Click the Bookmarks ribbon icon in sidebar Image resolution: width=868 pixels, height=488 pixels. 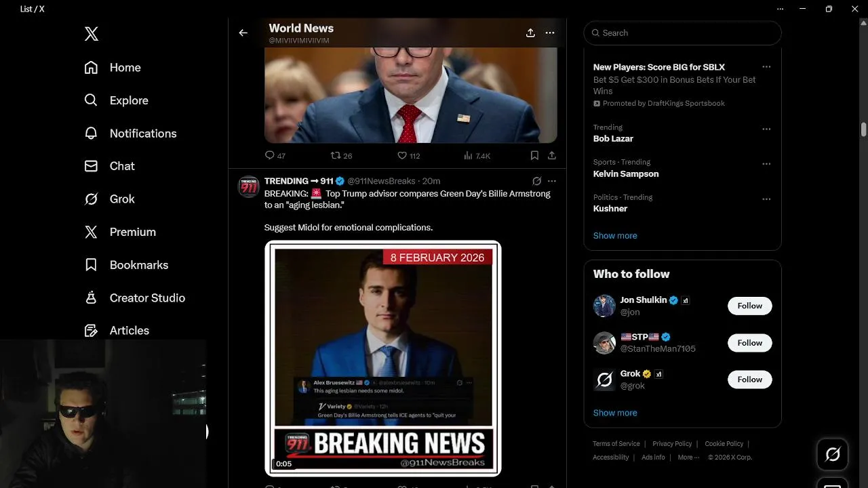click(91, 265)
